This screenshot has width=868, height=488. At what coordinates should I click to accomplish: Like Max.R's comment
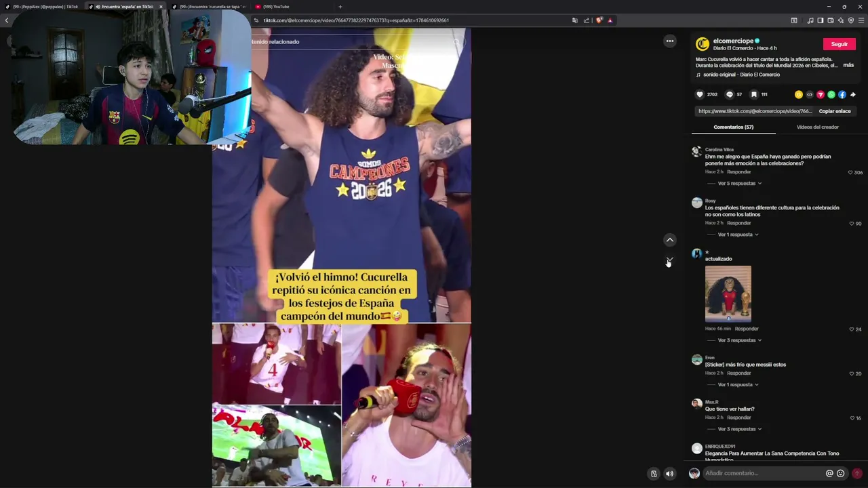(852, 418)
